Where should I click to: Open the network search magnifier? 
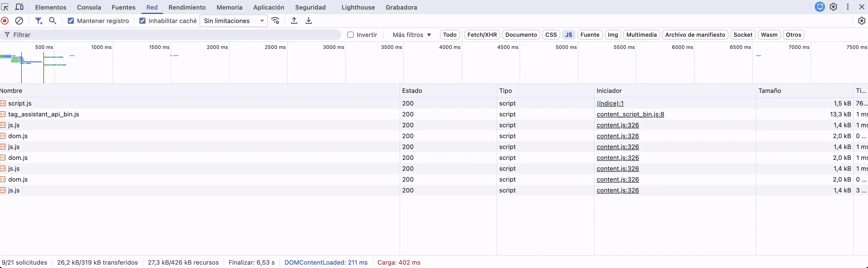click(52, 21)
